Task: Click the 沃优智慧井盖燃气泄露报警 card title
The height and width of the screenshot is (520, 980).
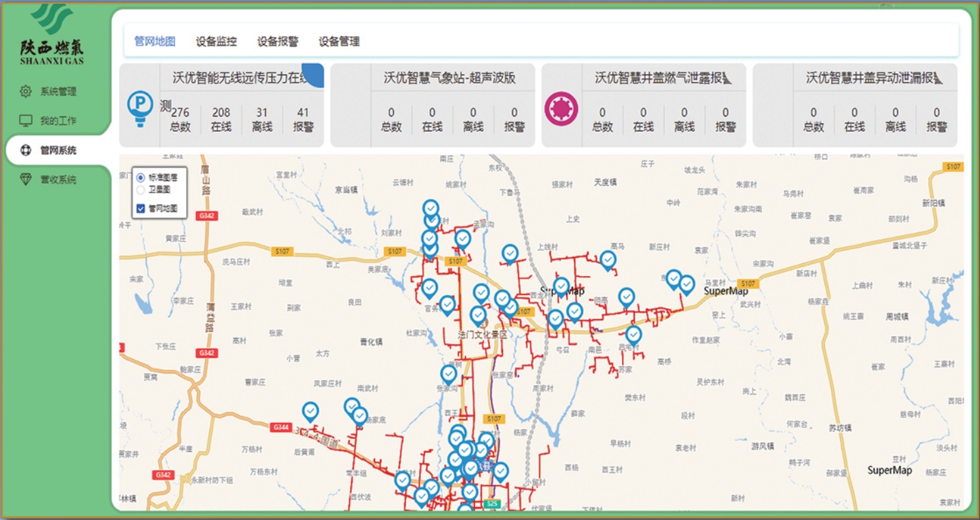Action: [x=664, y=78]
